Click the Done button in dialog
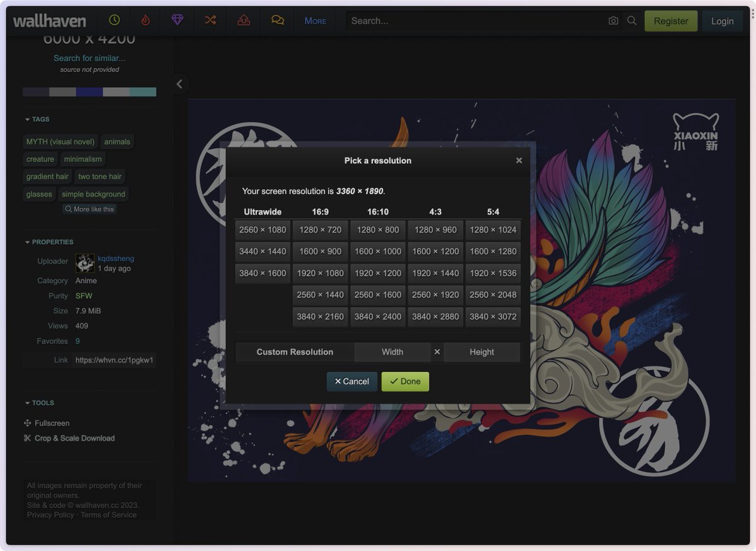Viewport: 756px width, 551px height. coord(405,381)
